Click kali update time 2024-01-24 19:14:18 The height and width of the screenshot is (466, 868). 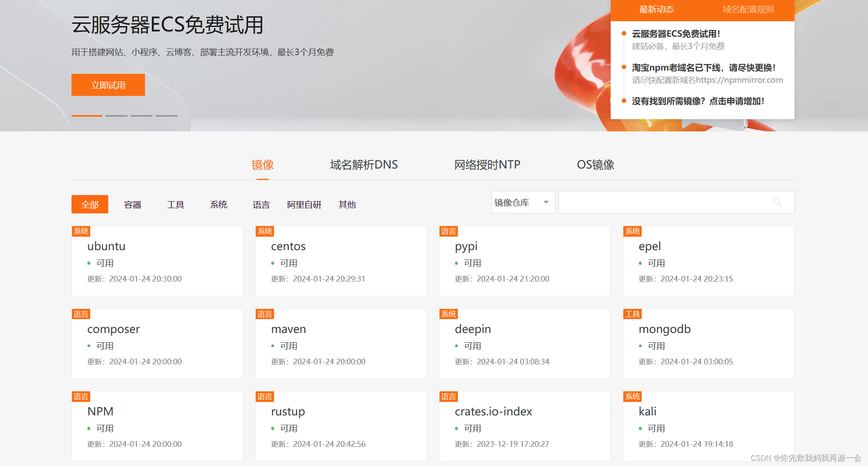(x=697, y=444)
